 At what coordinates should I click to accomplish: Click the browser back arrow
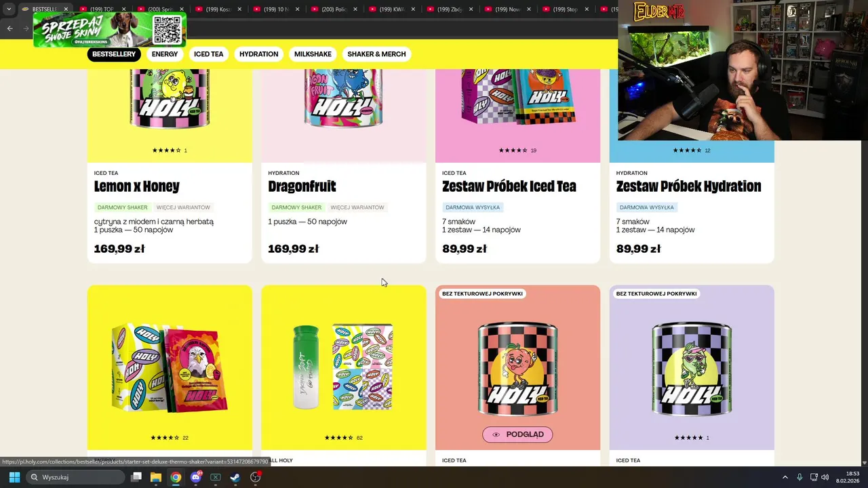(9, 28)
